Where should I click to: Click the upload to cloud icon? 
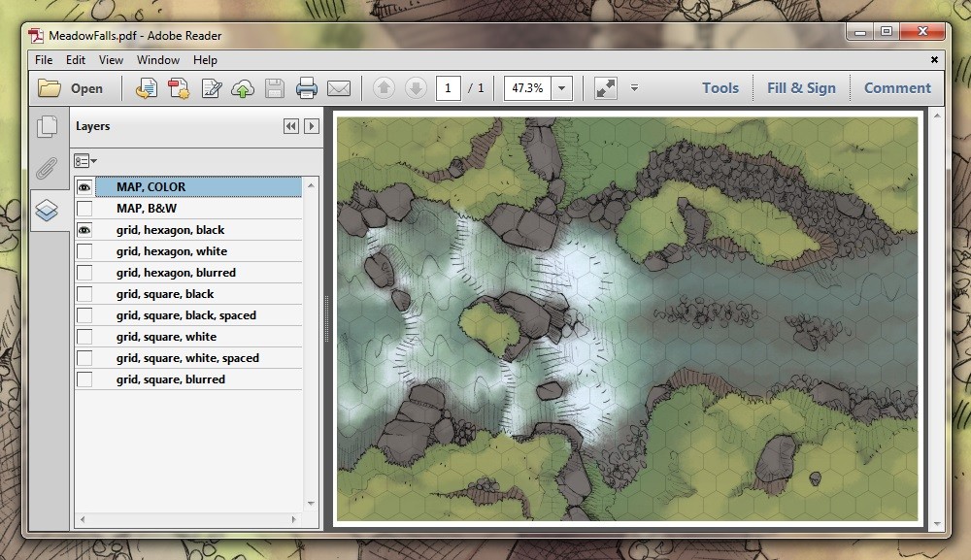(243, 88)
